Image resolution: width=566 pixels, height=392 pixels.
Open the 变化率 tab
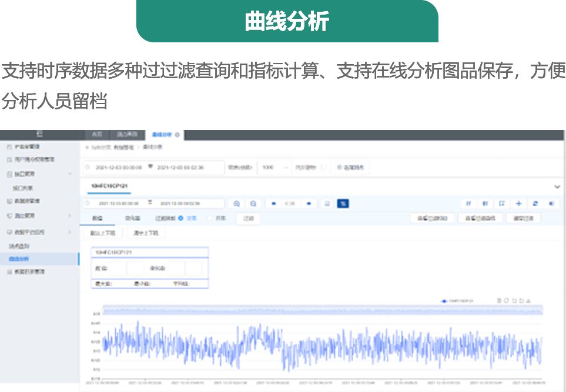click(132, 218)
